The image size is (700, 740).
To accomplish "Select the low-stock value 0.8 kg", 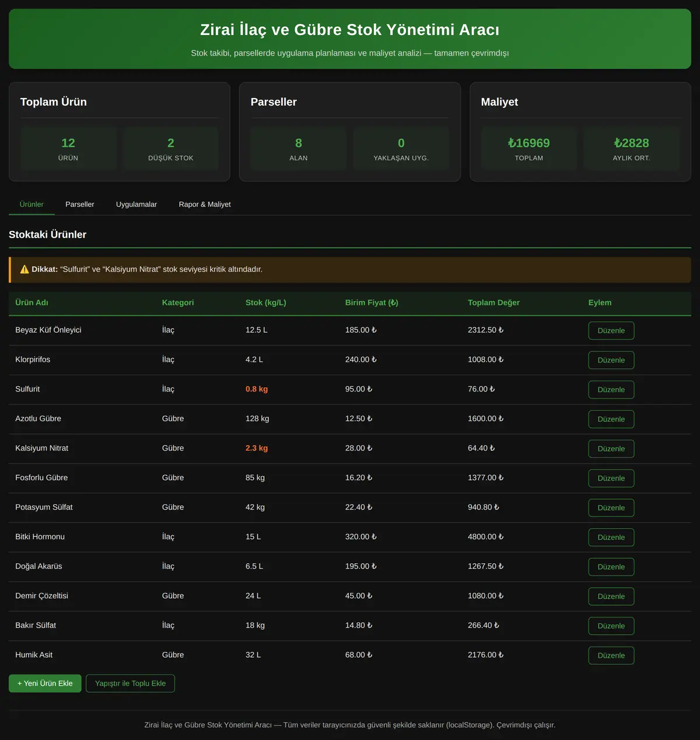I will click(x=257, y=389).
